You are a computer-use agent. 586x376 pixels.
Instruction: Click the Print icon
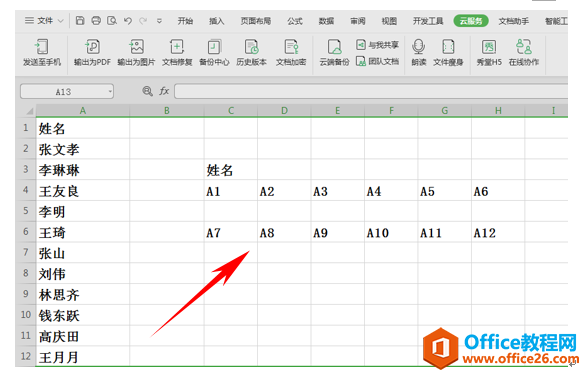96,21
